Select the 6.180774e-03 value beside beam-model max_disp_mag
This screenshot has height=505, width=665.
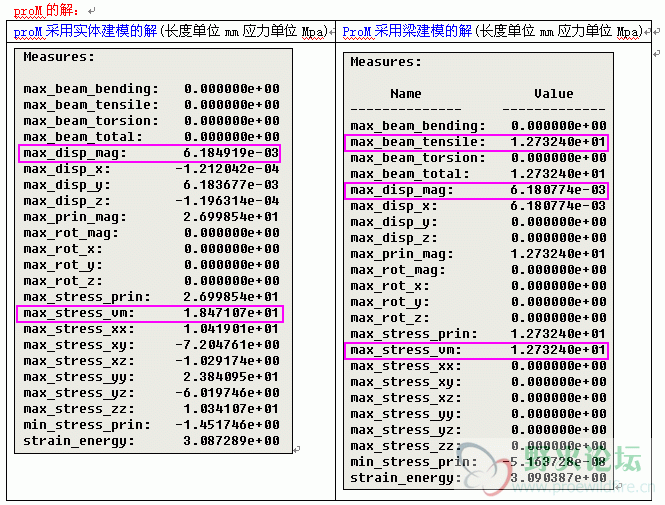tap(558, 190)
